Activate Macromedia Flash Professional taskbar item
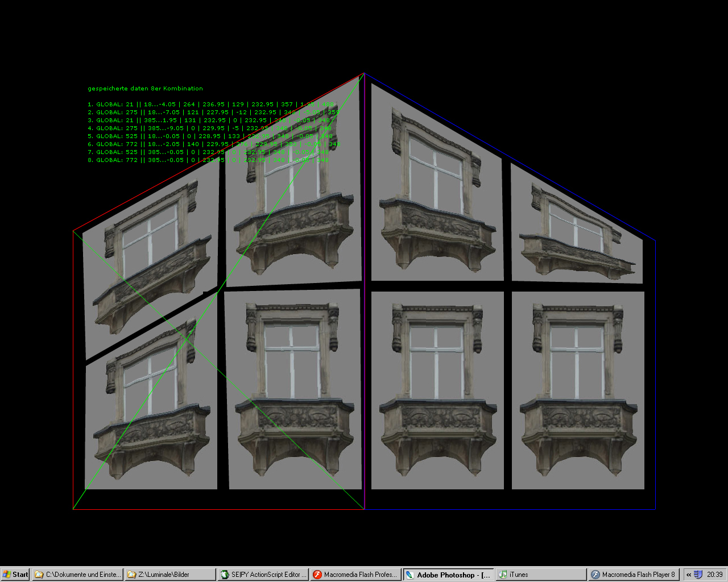 pyautogui.click(x=356, y=575)
